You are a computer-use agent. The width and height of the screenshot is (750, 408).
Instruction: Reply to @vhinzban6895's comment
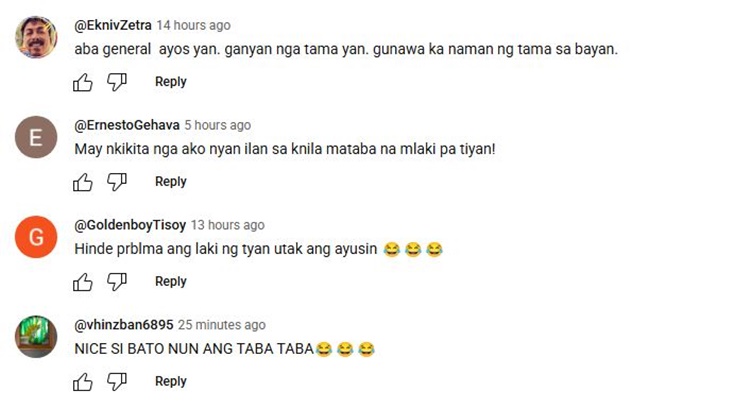pos(171,382)
